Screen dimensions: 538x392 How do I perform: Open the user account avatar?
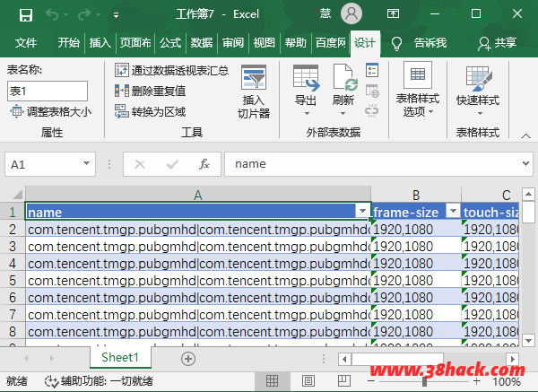coord(351,13)
